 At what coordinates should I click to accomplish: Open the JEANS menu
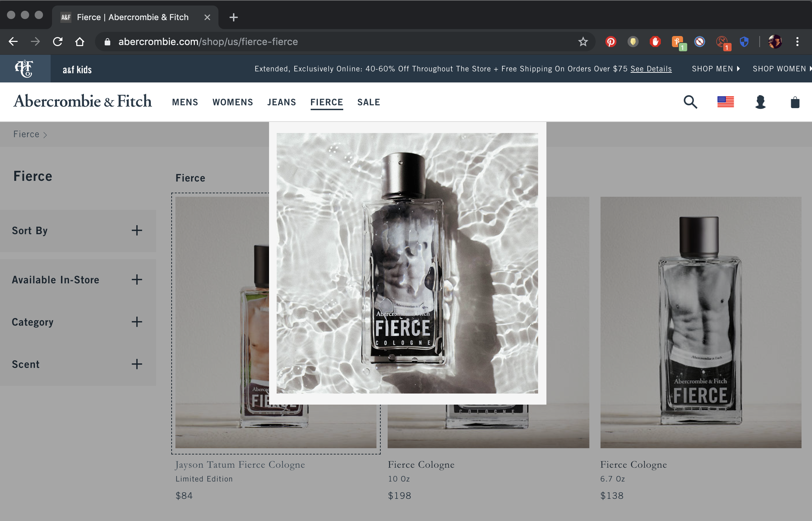point(282,102)
